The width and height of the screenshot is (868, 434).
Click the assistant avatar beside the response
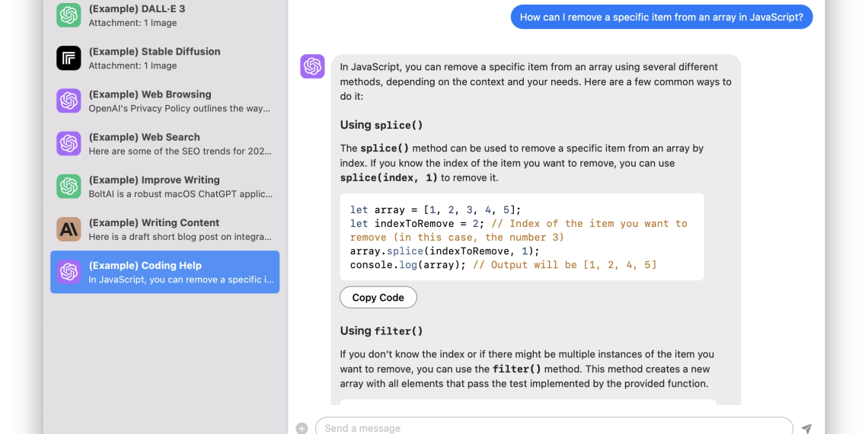[x=312, y=66]
